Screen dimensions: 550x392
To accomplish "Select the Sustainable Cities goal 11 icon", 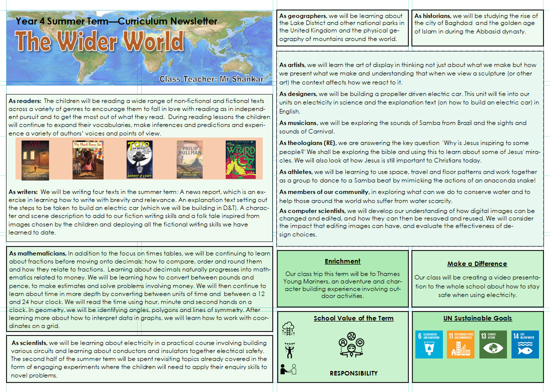I will [460, 344].
